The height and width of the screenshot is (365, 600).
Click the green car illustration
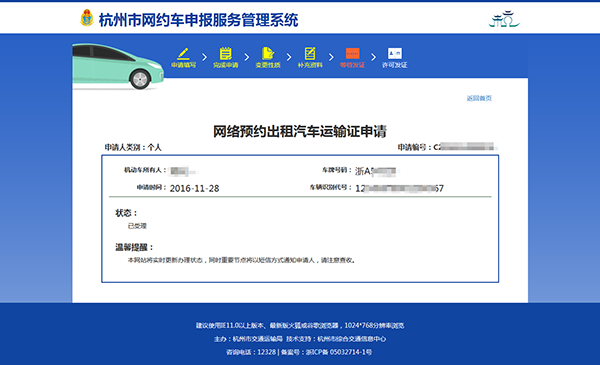(x=118, y=66)
